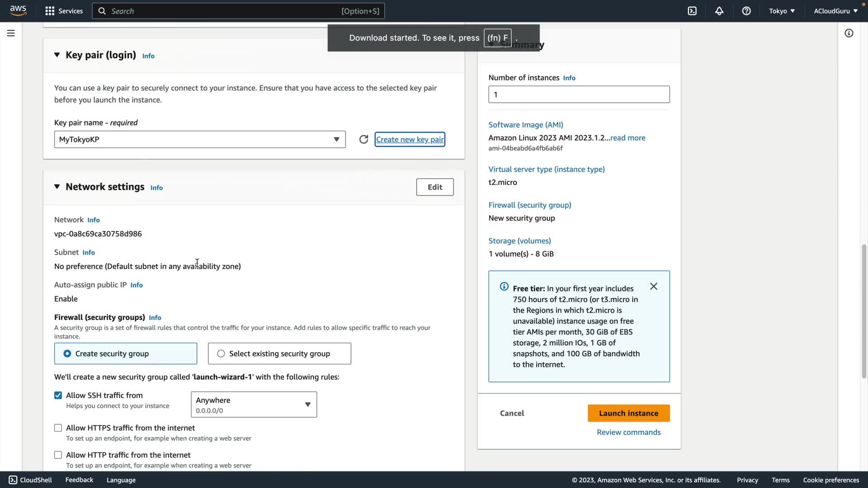Open the CloudShell icon in top bar
Image resolution: width=868 pixels, height=488 pixels.
pos(692,11)
